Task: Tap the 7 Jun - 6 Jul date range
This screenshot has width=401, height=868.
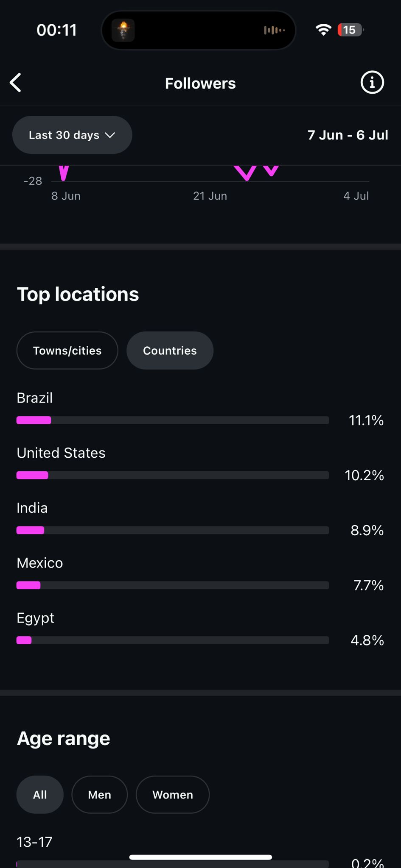Action: [348, 135]
